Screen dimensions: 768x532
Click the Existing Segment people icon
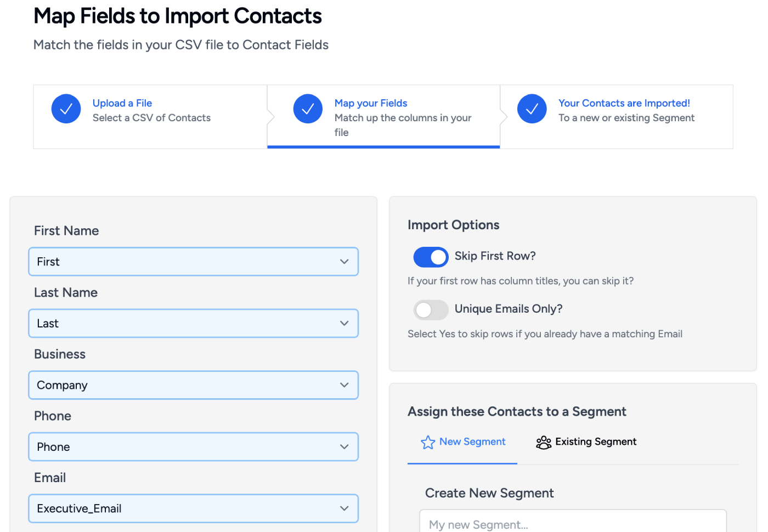click(x=543, y=442)
